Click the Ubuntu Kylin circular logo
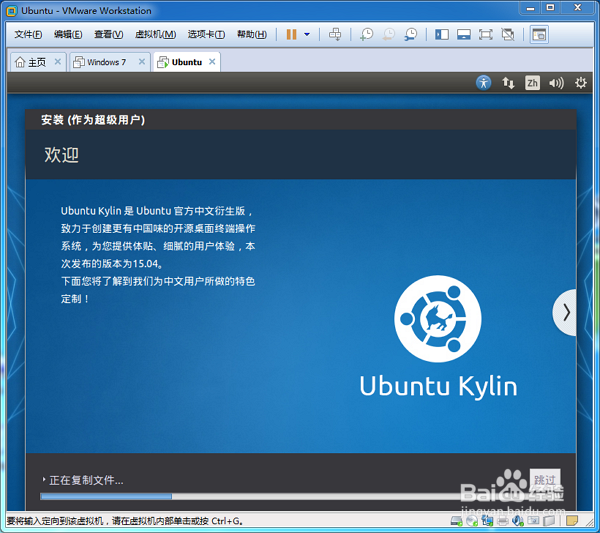 438,318
